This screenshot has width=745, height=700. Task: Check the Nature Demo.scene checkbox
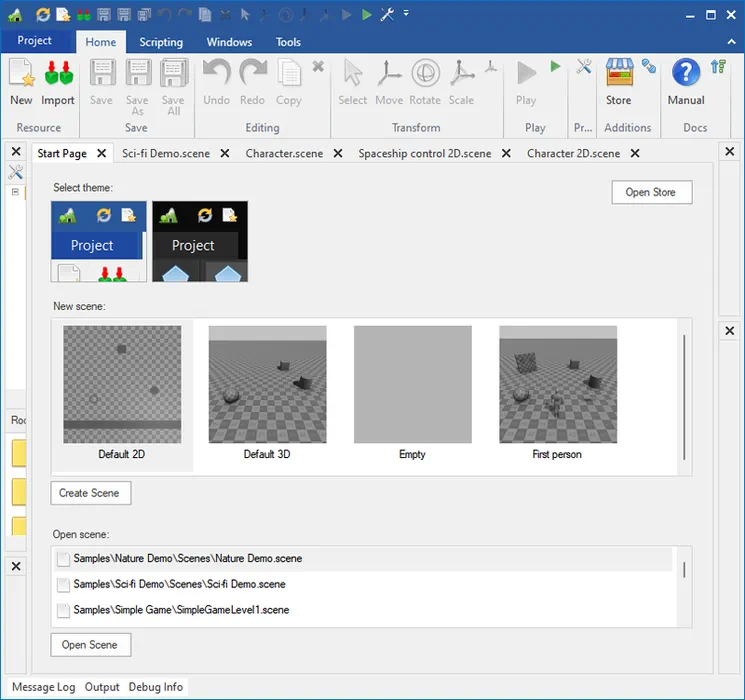(x=64, y=559)
